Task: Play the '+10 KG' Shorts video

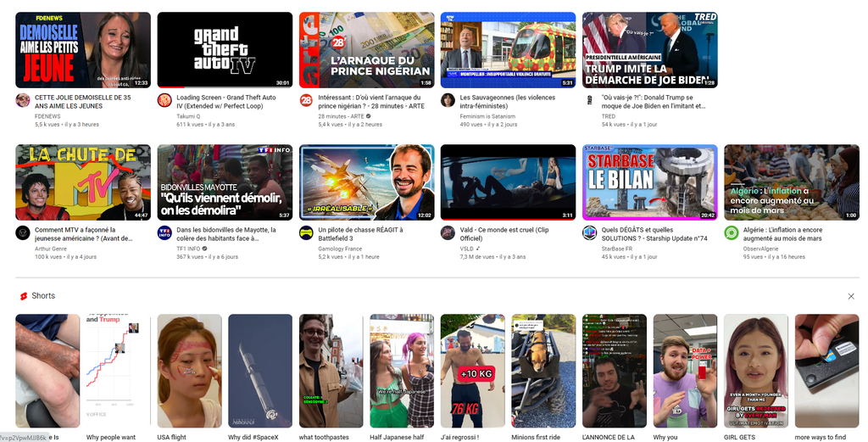Action: tap(472, 371)
